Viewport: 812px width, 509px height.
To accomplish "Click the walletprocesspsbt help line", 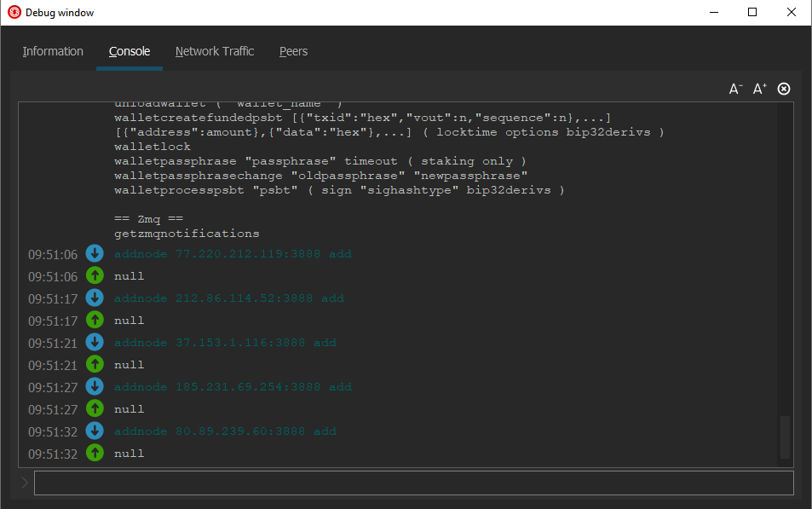I will point(339,190).
